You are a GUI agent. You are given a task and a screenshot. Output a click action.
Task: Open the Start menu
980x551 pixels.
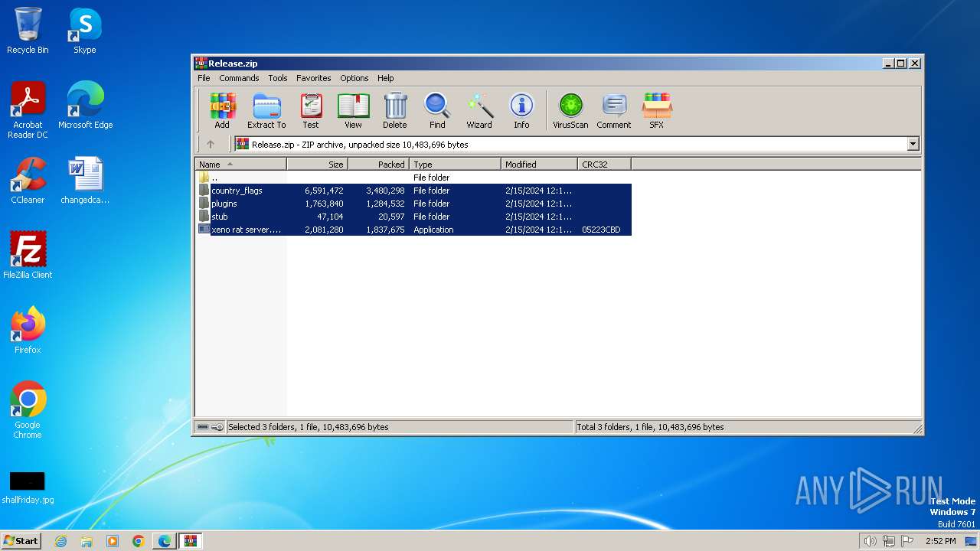click(21, 541)
